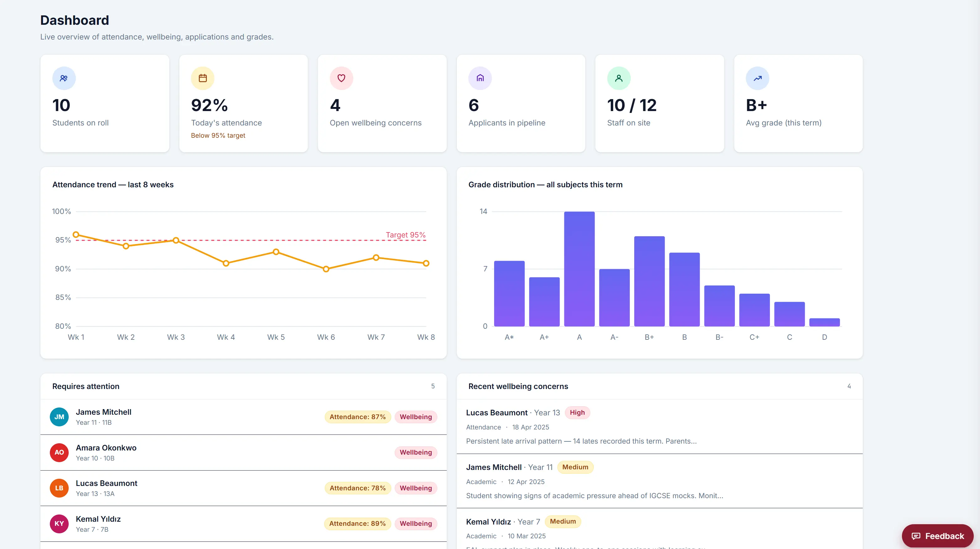980x549 pixels.
Task: Click the '18 Apr 2025' concern date
Action: click(531, 427)
